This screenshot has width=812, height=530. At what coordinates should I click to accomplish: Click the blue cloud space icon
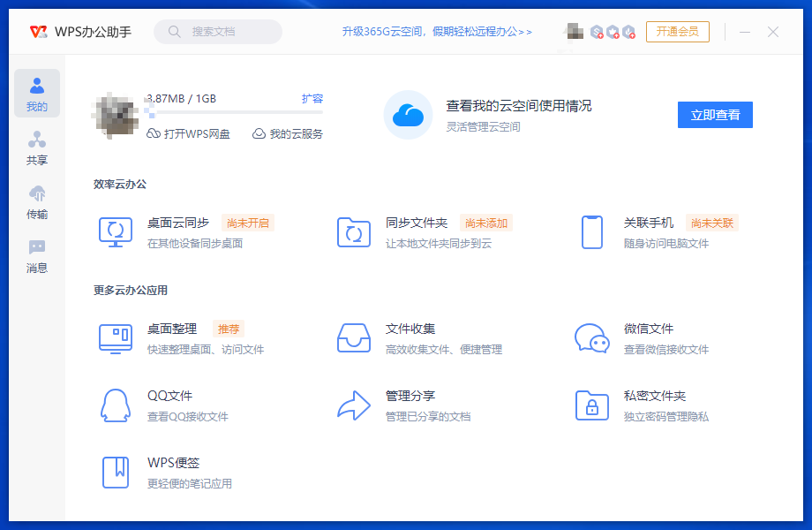(408, 115)
